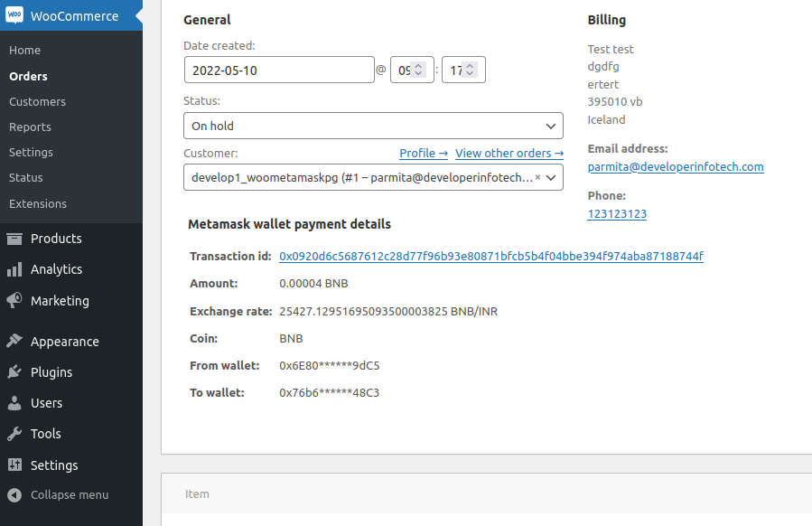Click the Collapse menu arrow icon
The width and height of the screenshot is (812, 526).
click(14, 495)
